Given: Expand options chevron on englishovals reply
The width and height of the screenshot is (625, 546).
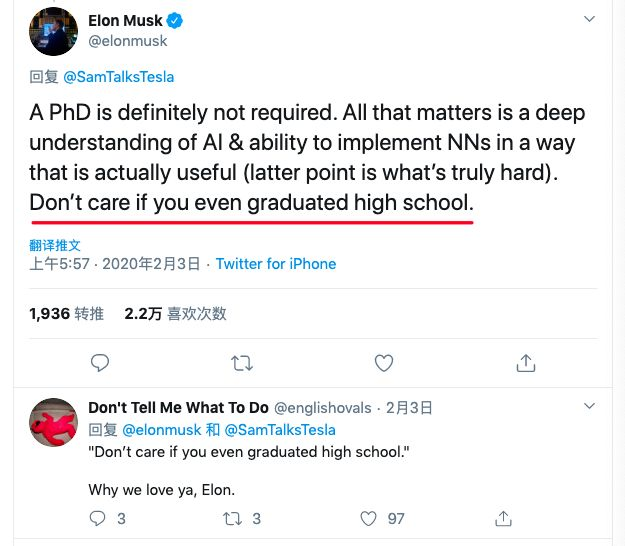Looking at the screenshot, I should point(590,407).
